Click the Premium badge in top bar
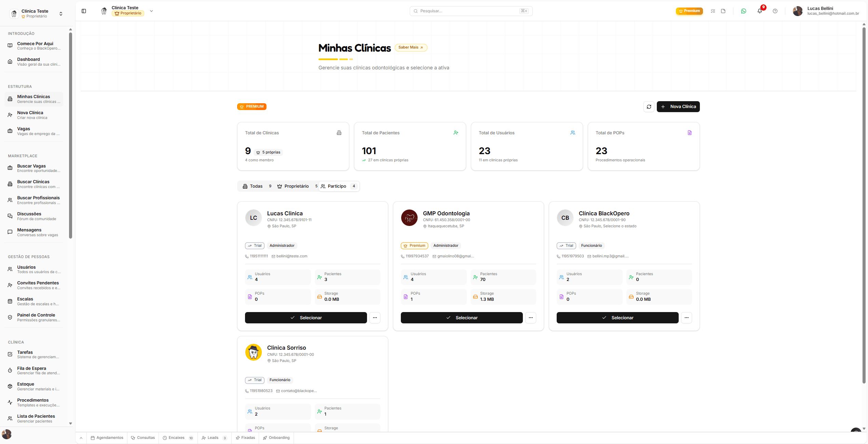Viewport: 868px width, 444px height. tap(689, 11)
